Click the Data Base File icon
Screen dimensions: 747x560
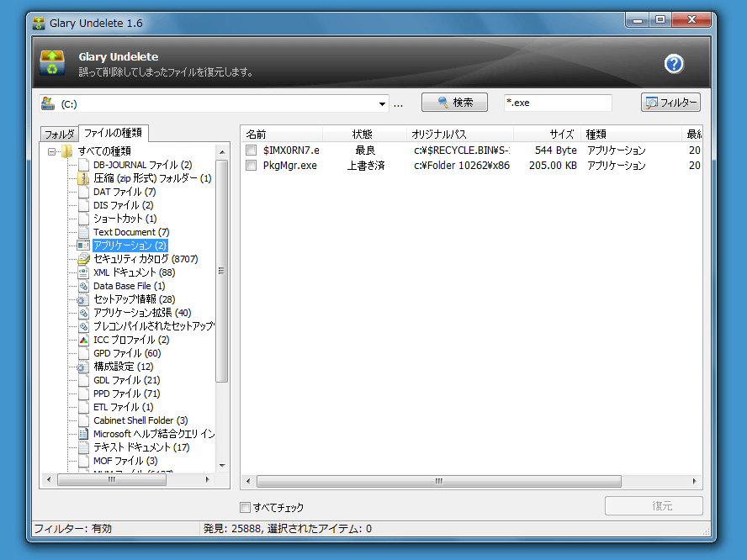click(83, 286)
